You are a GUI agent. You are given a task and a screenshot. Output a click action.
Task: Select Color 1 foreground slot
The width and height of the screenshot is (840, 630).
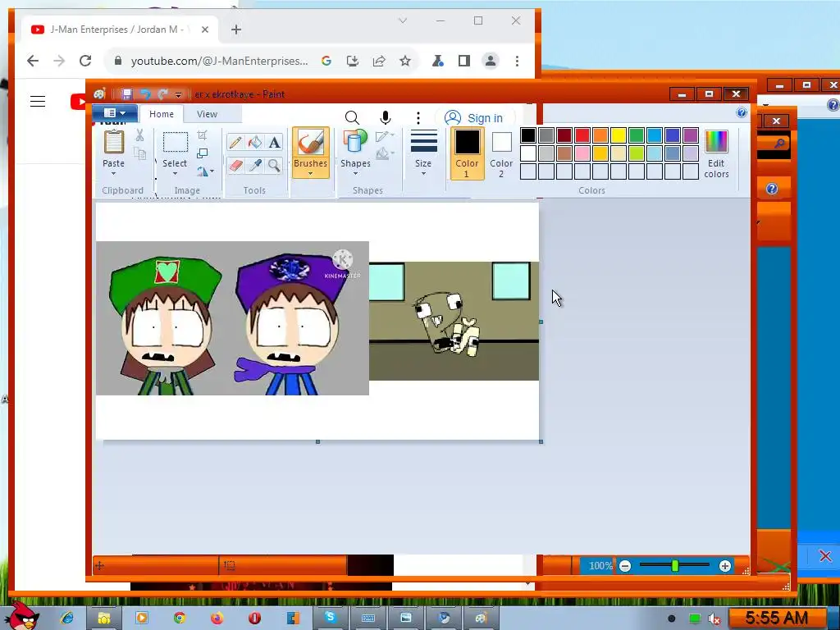point(467,153)
